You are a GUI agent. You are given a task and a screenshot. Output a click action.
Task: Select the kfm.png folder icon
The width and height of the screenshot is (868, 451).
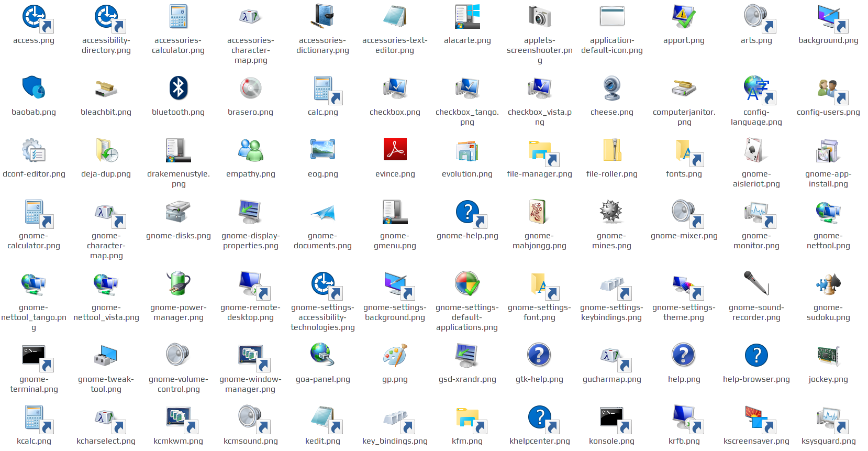pos(471,421)
